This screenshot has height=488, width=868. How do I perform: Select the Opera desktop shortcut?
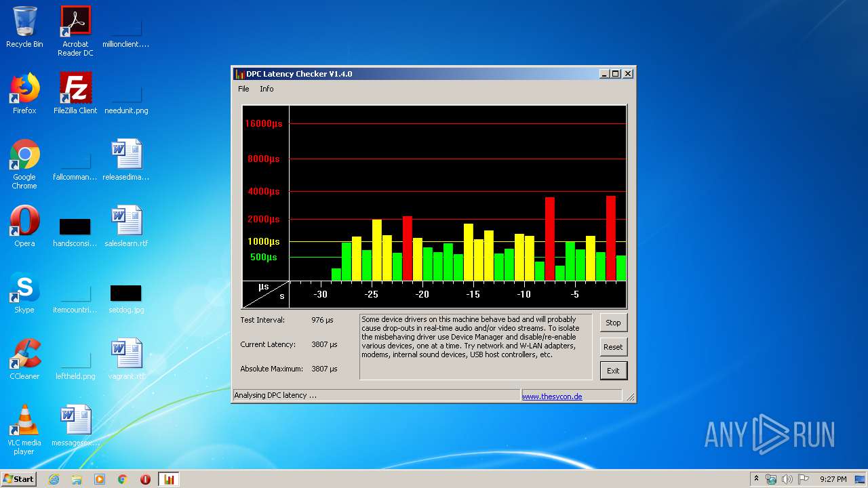[x=24, y=226]
